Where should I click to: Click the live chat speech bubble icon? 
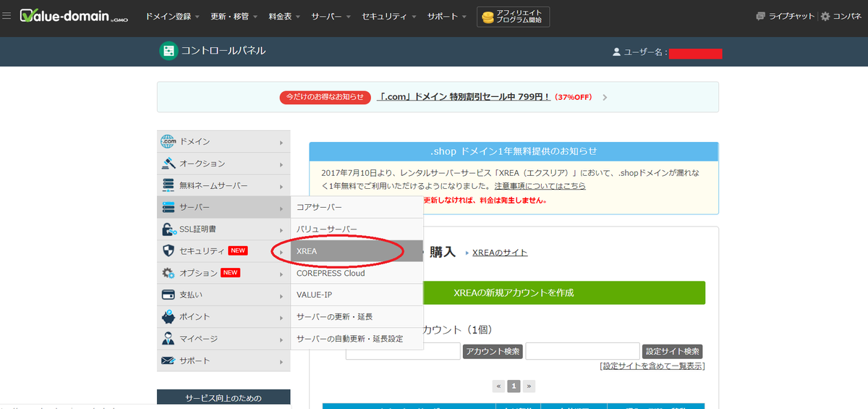click(x=760, y=16)
